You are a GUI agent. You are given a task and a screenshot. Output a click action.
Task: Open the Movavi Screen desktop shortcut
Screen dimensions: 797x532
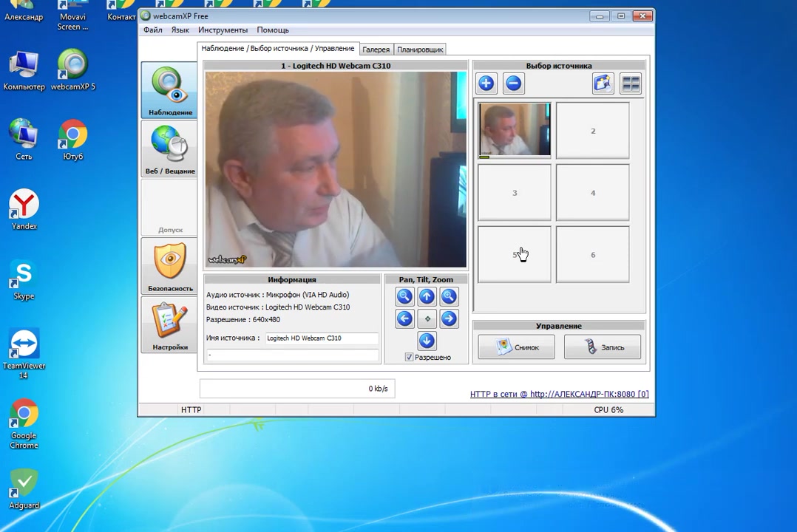tap(72, 16)
